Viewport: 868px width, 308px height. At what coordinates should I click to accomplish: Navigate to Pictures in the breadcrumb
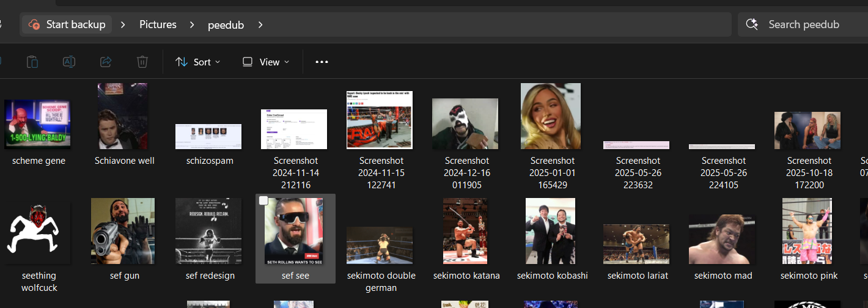158,24
